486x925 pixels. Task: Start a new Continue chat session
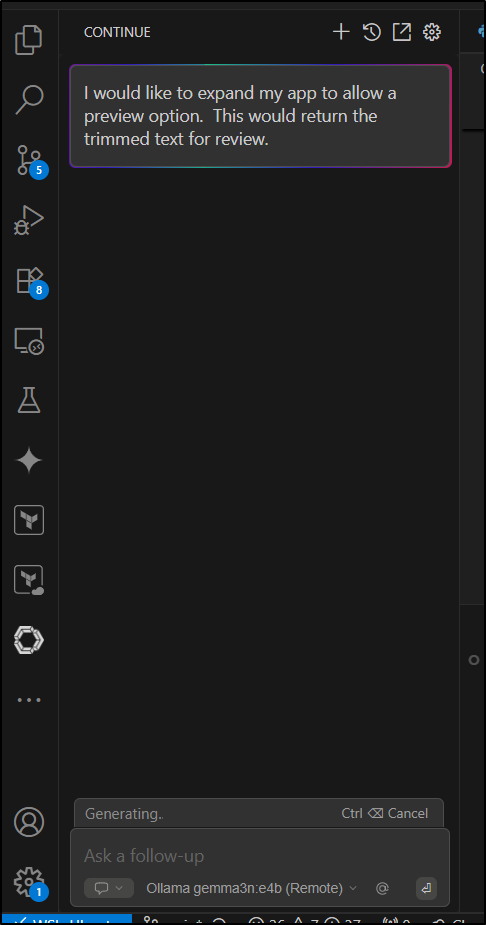pos(341,32)
